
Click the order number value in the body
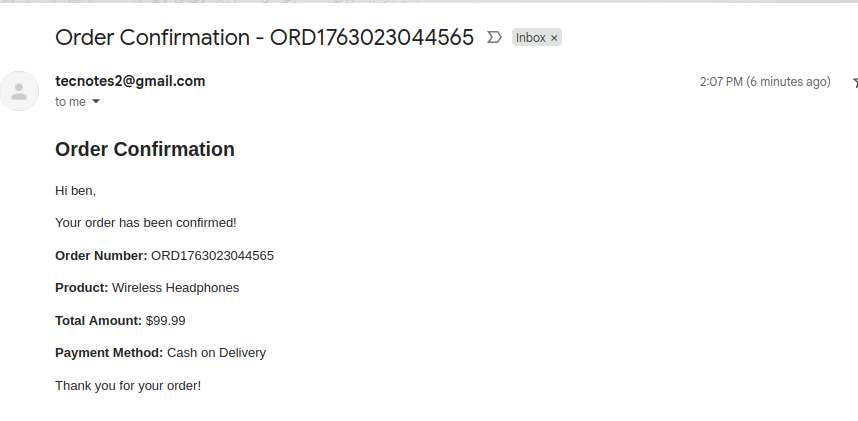click(212, 255)
